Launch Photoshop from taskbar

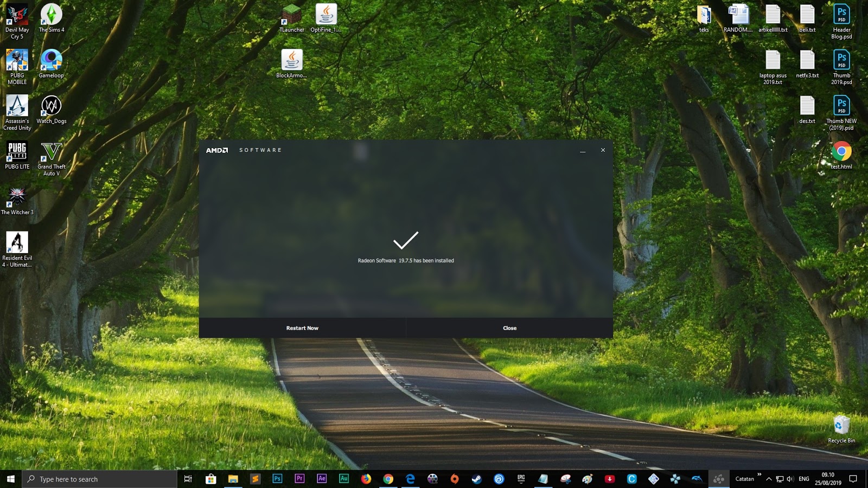coord(277,479)
